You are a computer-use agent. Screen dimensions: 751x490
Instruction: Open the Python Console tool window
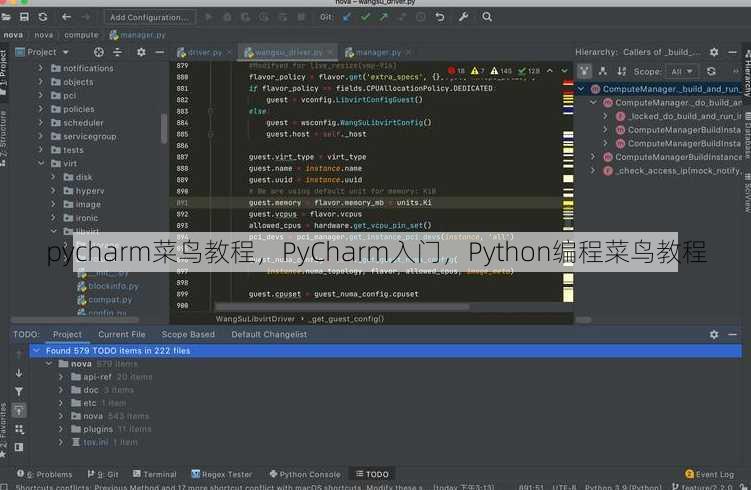[x=305, y=474]
